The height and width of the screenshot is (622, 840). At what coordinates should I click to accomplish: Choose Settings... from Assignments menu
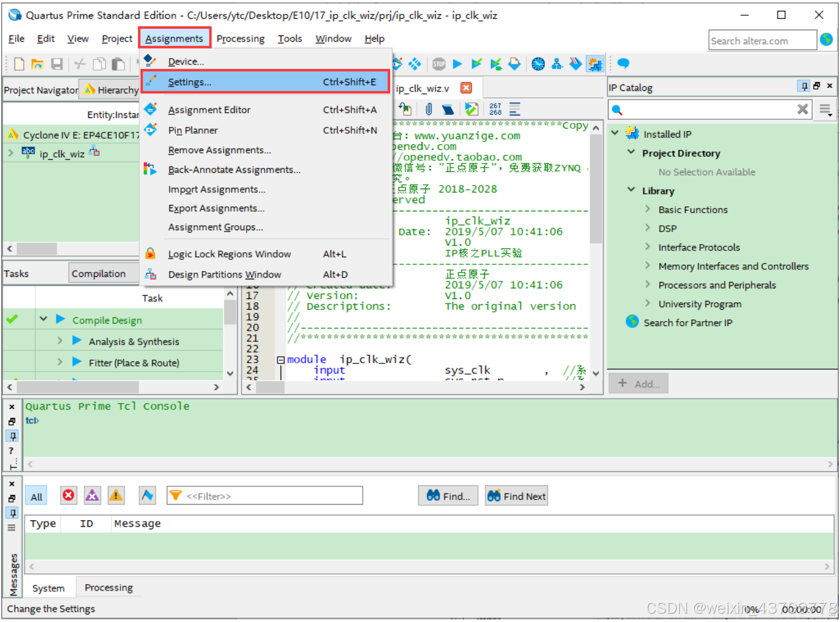265,82
